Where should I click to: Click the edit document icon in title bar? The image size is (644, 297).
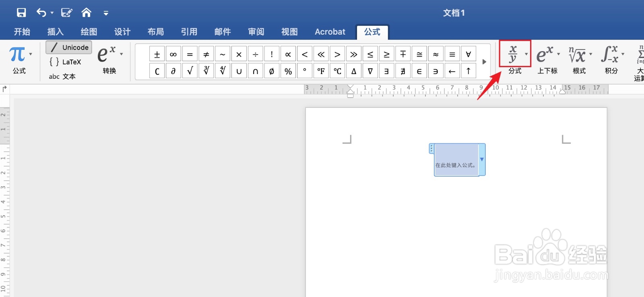coord(66,12)
